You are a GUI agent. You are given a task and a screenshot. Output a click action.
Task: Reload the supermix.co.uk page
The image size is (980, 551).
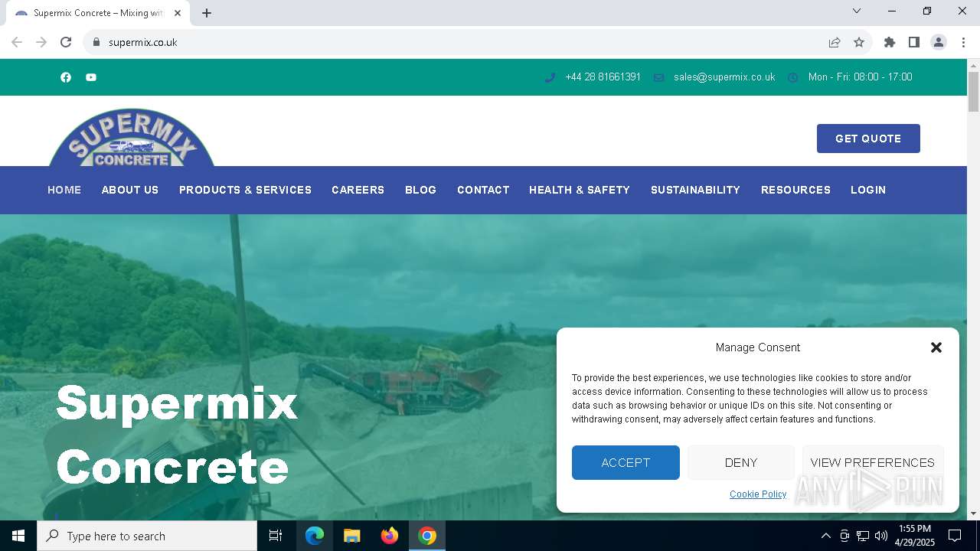66,42
